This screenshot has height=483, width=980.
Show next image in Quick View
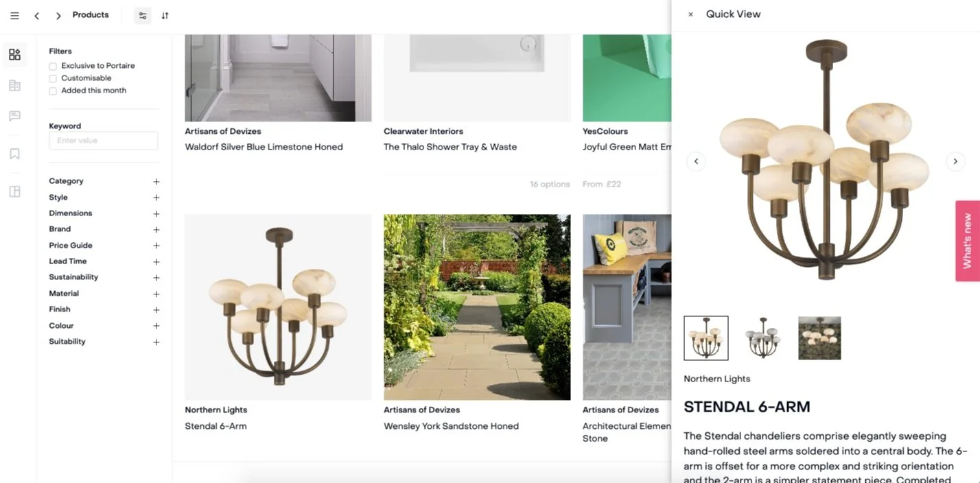[x=955, y=161]
